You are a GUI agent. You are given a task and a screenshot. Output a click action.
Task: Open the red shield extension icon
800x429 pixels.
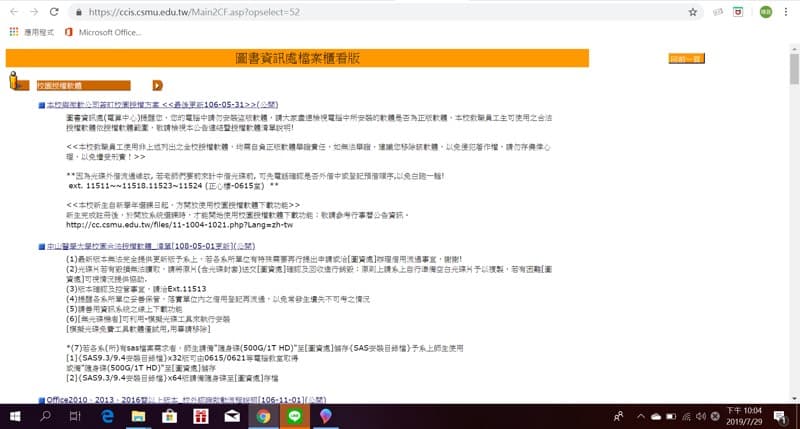pyautogui.click(x=738, y=12)
